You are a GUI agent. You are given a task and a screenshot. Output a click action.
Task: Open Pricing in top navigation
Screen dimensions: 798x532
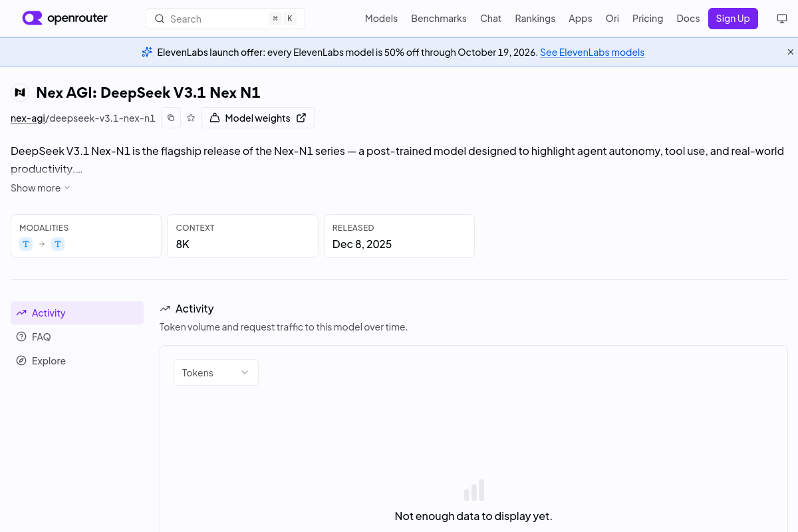pyautogui.click(x=648, y=19)
